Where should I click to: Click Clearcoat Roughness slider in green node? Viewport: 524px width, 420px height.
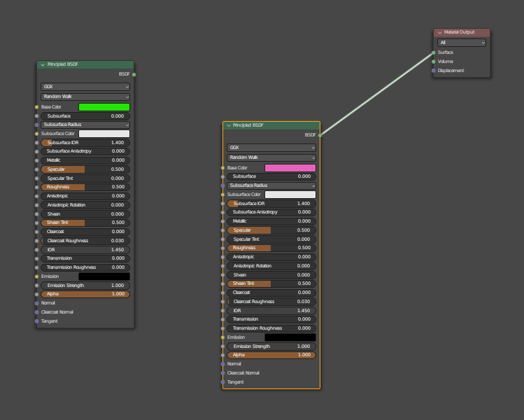[85, 241]
